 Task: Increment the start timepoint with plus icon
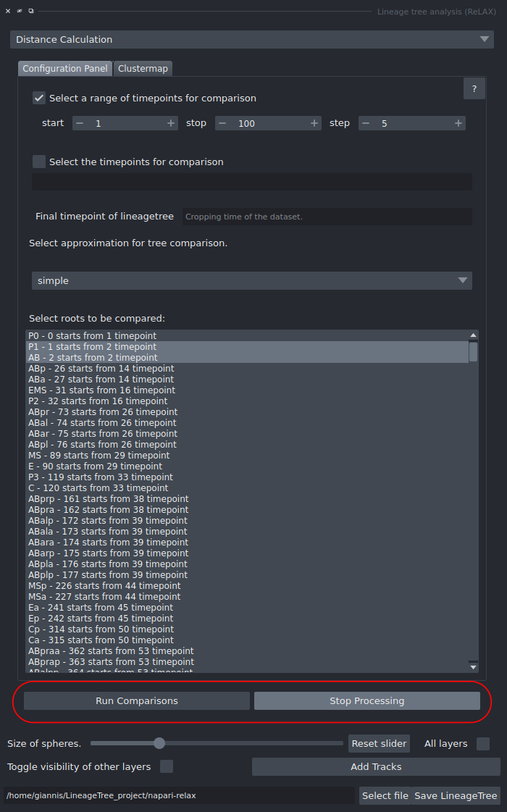[x=172, y=122]
